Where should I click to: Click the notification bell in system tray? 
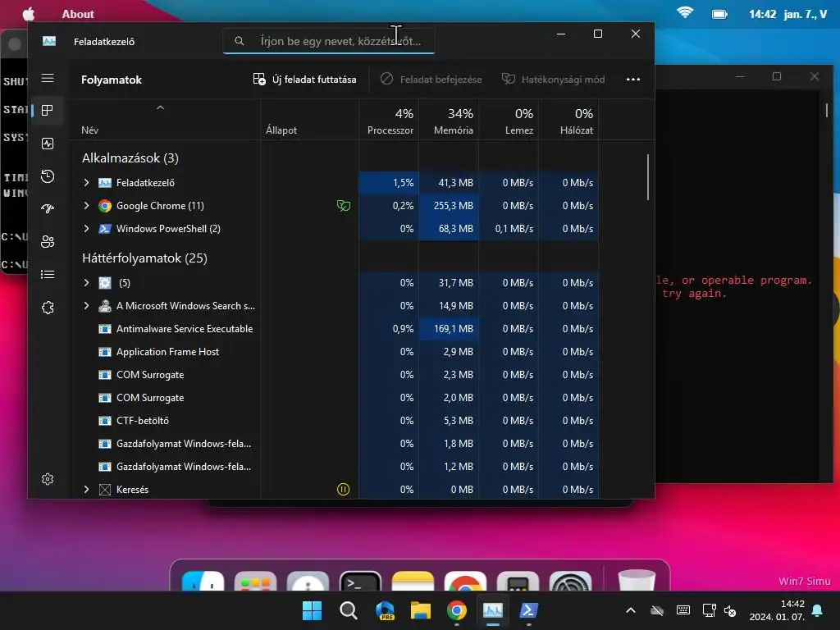click(x=817, y=610)
